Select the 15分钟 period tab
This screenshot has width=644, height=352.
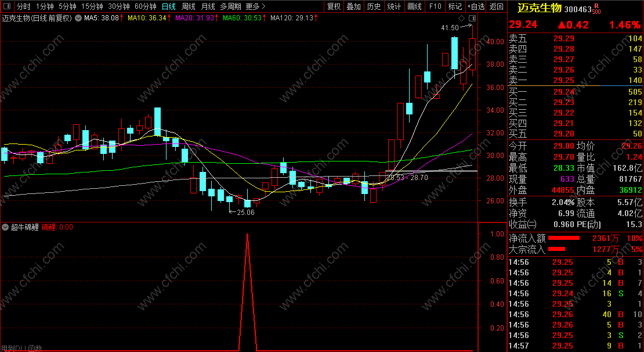[92, 6]
